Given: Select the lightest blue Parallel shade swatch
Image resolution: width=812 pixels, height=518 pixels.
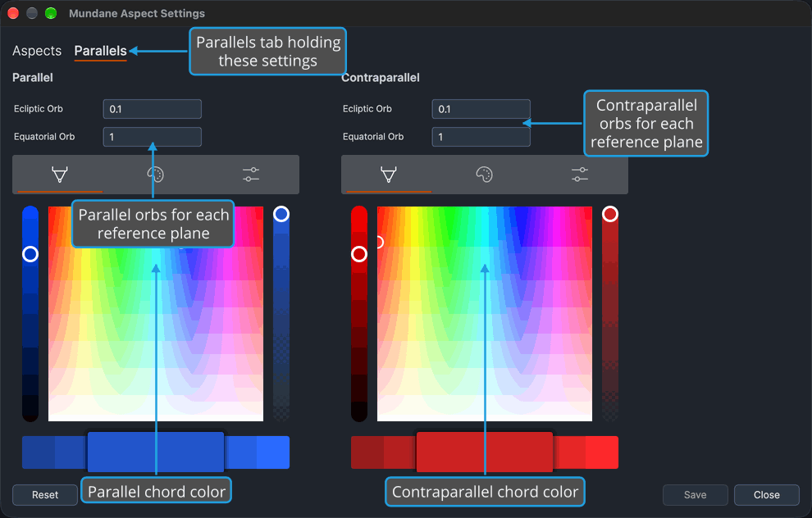Looking at the screenshot, I should click(273, 452).
